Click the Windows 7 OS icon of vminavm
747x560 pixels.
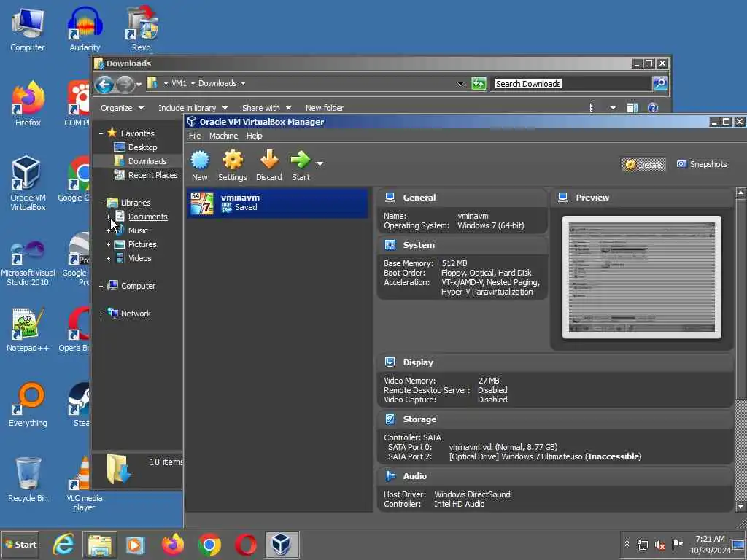click(x=202, y=203)
